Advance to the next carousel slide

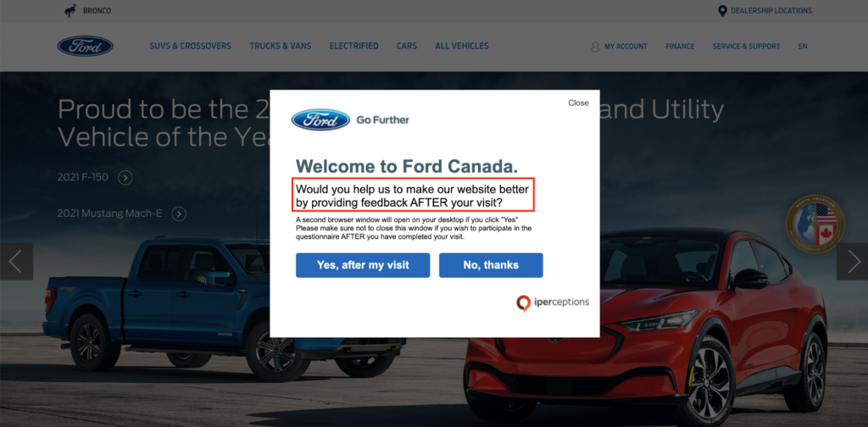point(852,262)
